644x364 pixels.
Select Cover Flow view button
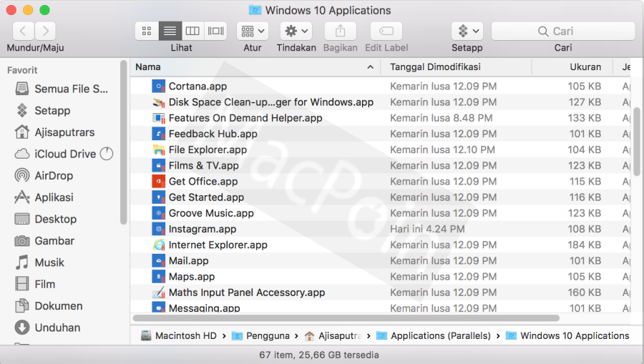[215, 31]
